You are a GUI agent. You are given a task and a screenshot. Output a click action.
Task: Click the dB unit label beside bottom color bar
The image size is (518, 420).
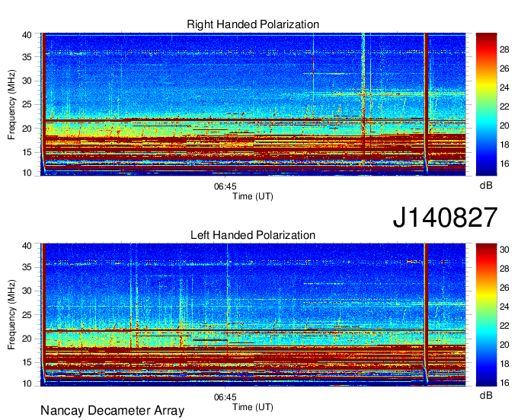tap(486, 395)
